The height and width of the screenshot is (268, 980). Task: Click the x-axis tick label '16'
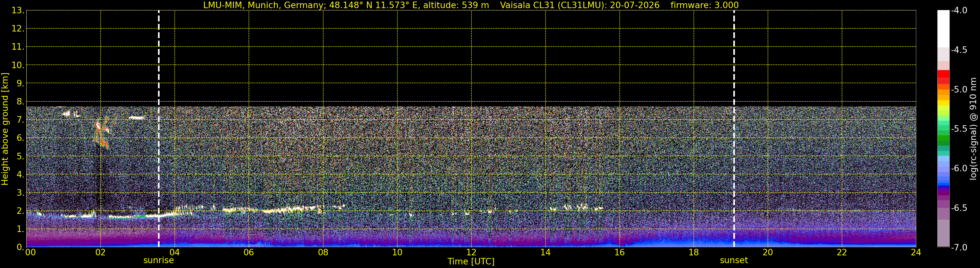(619, 253)
